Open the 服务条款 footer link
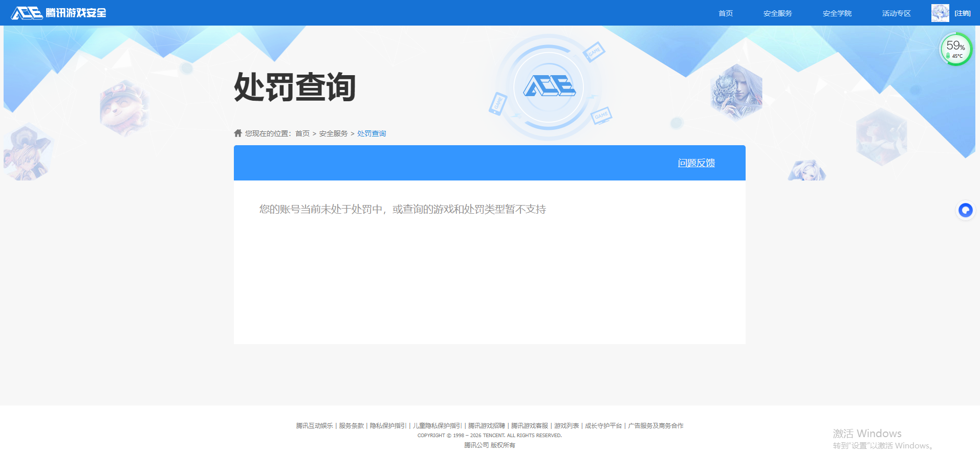Image resolution: width=980 pixels, height=476 pixels. (351, 425)
